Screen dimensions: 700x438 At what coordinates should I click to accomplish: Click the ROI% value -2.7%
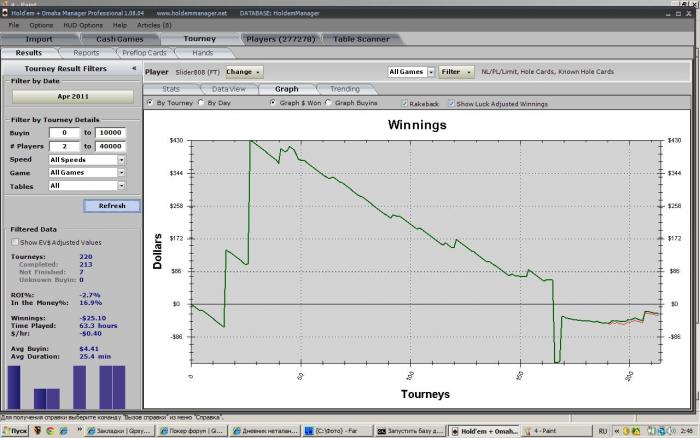90,295
